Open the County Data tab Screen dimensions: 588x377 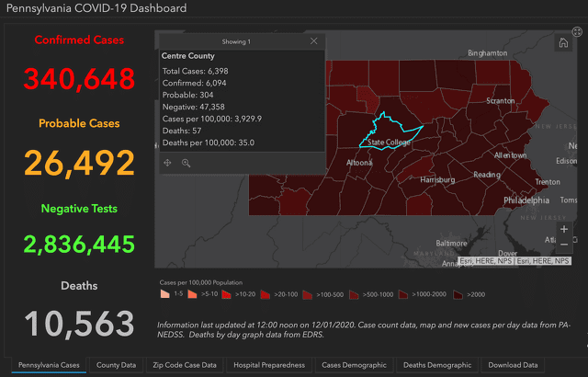(116, 365)
